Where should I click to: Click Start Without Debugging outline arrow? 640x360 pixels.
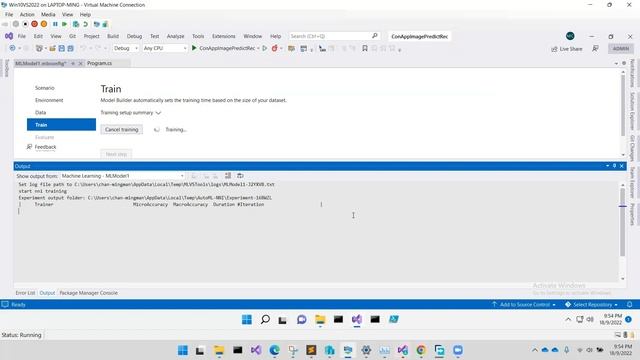pos(264,48)
